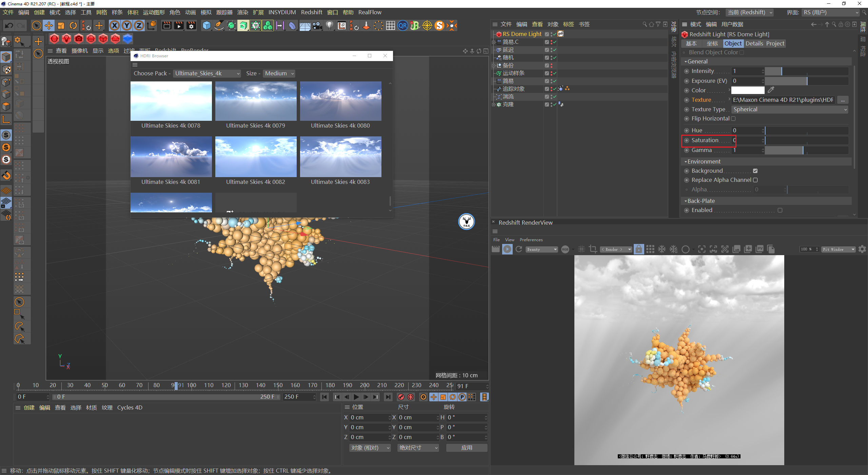Open the RealFlow menu
The image size is (868, 475).
(x=370, y=13)
